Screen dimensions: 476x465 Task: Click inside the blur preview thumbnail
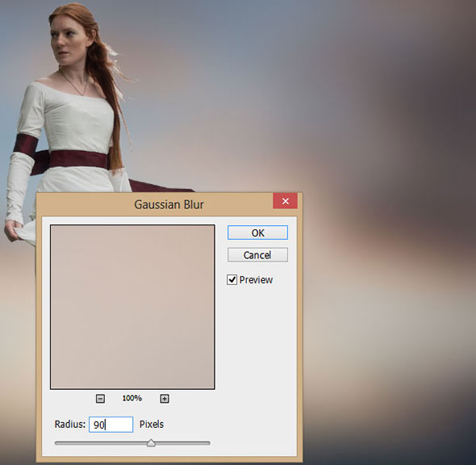(132, 307)
